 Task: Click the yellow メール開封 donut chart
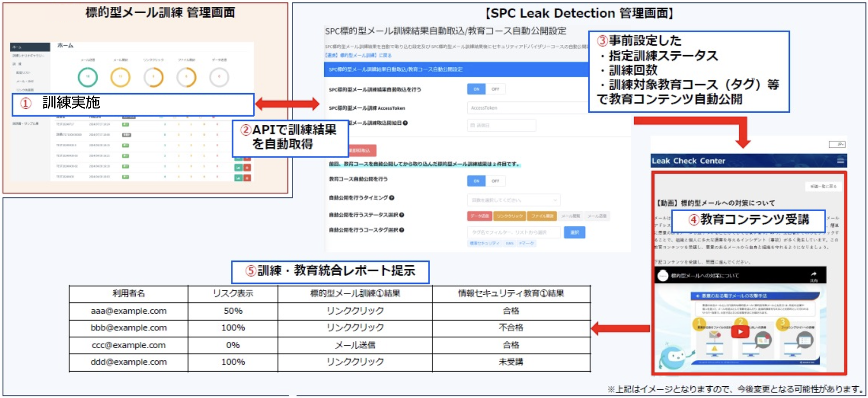pos(121,77)
